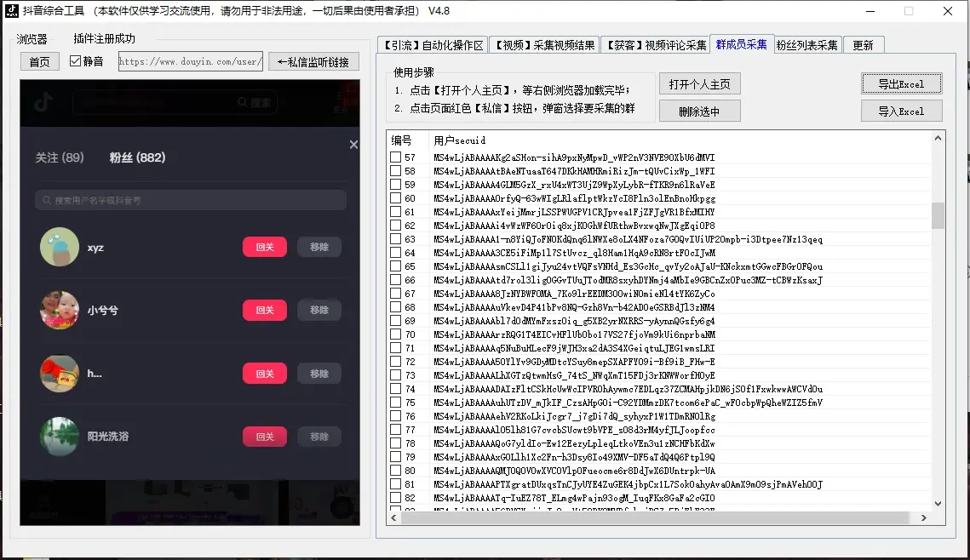Remove follower xyz with 移除

pos(319,247)
